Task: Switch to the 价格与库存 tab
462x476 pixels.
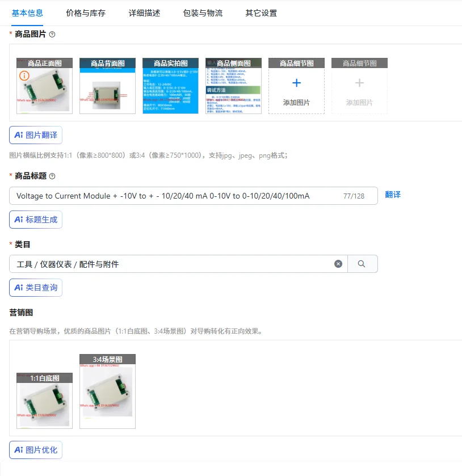Action: [x=85, y=12]
